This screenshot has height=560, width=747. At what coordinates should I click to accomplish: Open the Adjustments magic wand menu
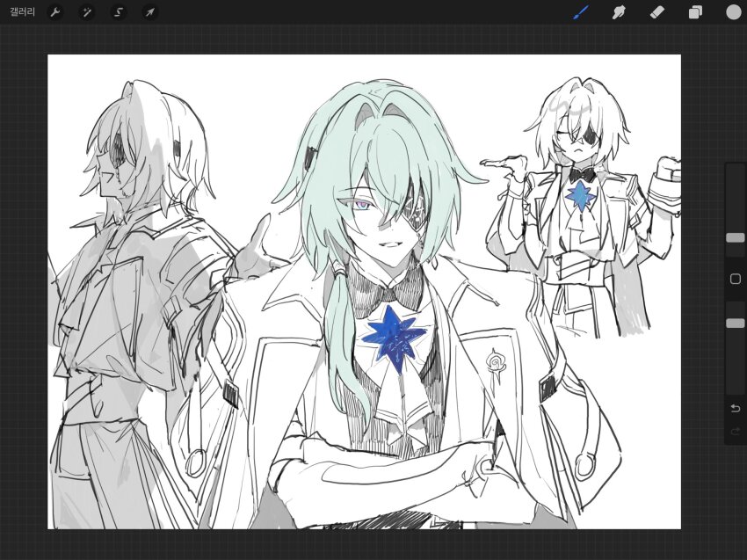click(86, 12)
